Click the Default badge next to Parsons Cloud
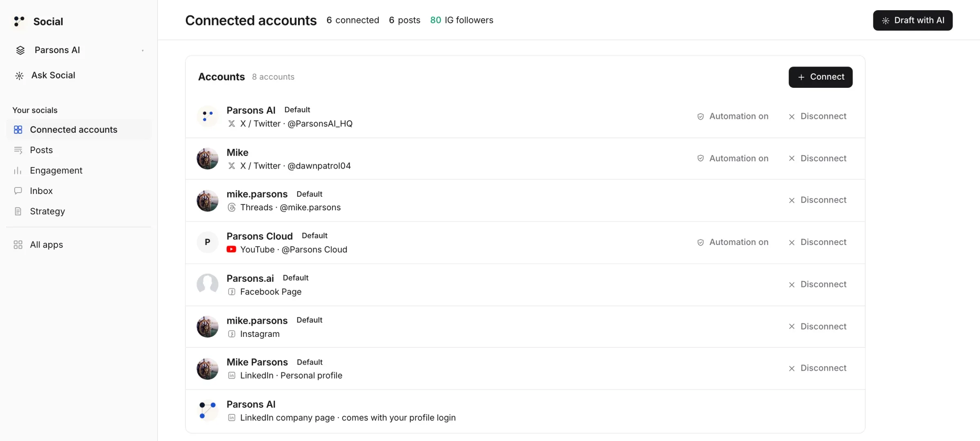The height and width of the screenshot is (441, 980). pyautogui.click(x=314, y=236)
